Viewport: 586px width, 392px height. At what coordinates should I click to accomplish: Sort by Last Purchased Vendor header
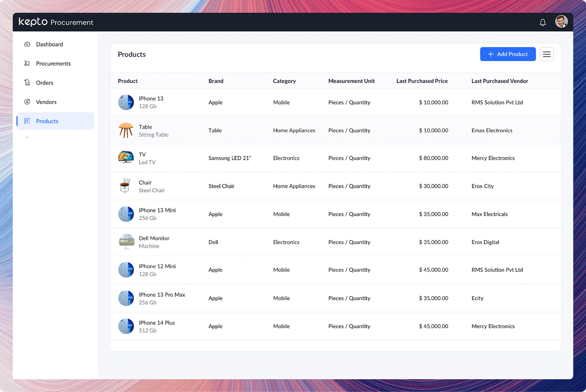(500, 81)
